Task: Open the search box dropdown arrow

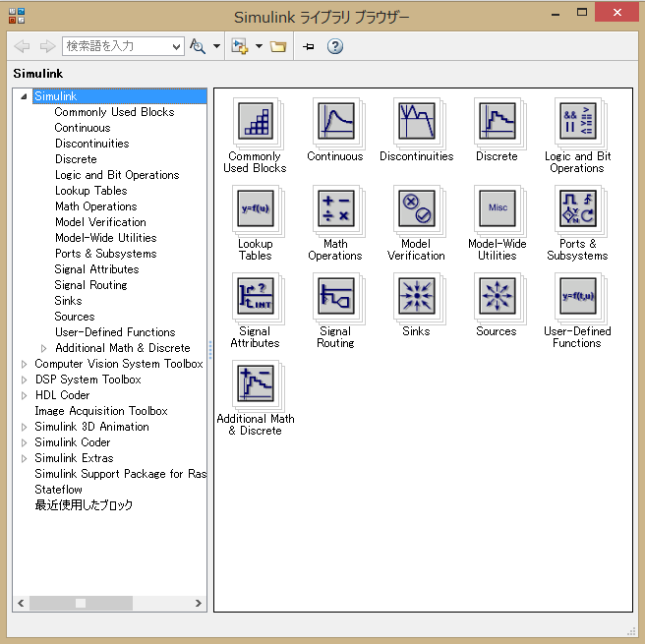Action: point(176,46)
